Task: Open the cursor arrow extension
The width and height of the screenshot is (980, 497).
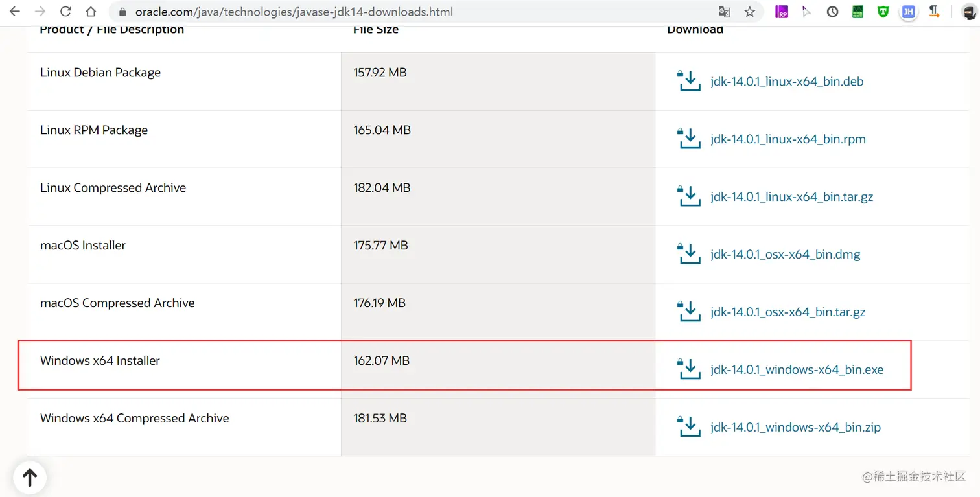Action: coord(806,12)
